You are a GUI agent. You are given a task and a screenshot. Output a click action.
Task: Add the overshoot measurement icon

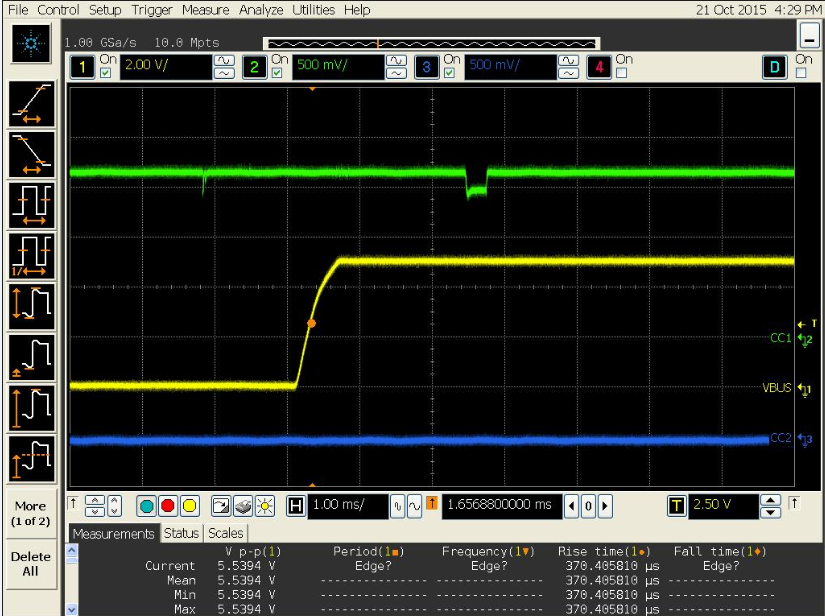pyautogui.click(x=32, y=459)
